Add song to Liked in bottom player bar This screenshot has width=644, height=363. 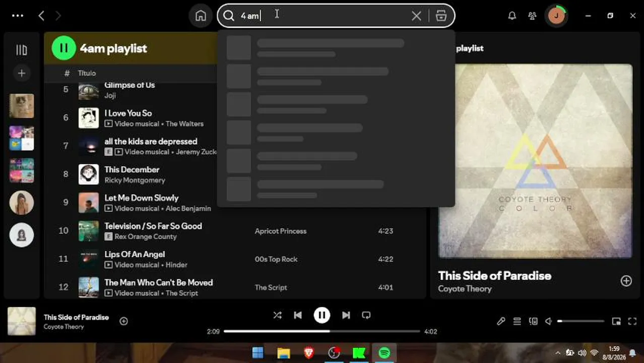123,321
